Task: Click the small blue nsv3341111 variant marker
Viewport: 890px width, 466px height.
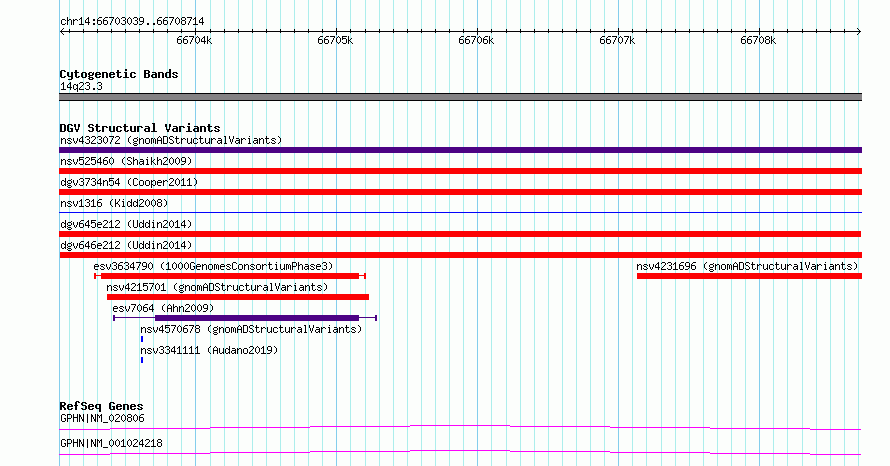Action: pyautogui.click(x=142, y=360)
